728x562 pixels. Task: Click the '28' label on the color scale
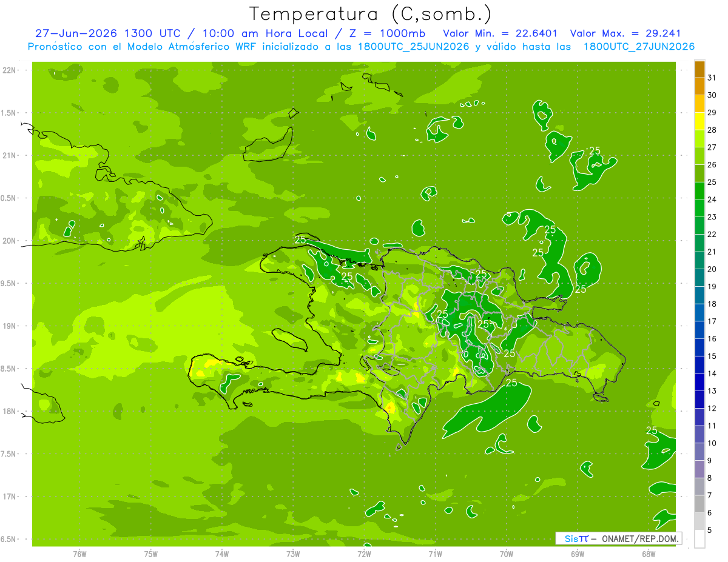[712, 130]
